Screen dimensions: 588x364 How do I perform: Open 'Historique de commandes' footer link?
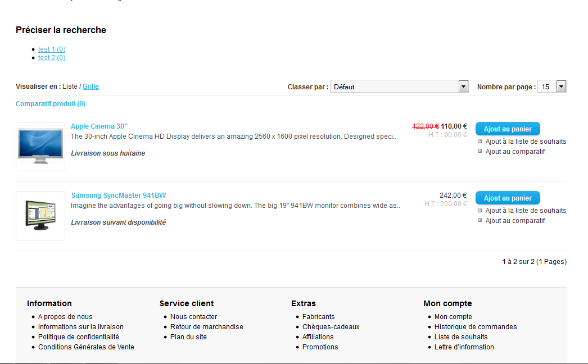coord(476,327)
